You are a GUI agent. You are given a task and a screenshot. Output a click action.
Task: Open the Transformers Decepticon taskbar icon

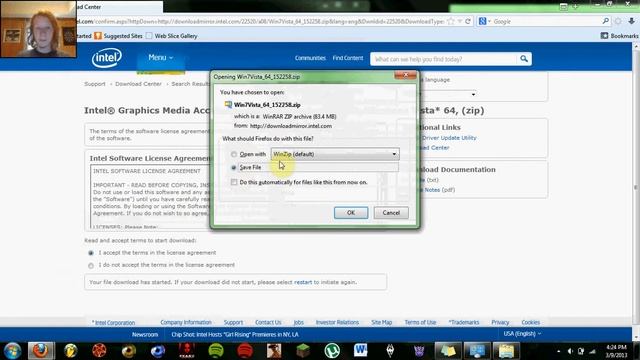419,351
